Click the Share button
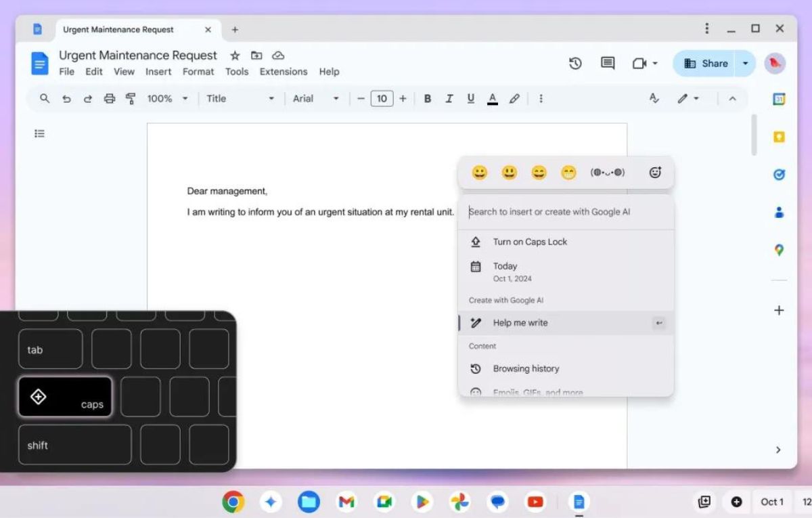This screenshot has width=812, height=518. coord(705,63)
